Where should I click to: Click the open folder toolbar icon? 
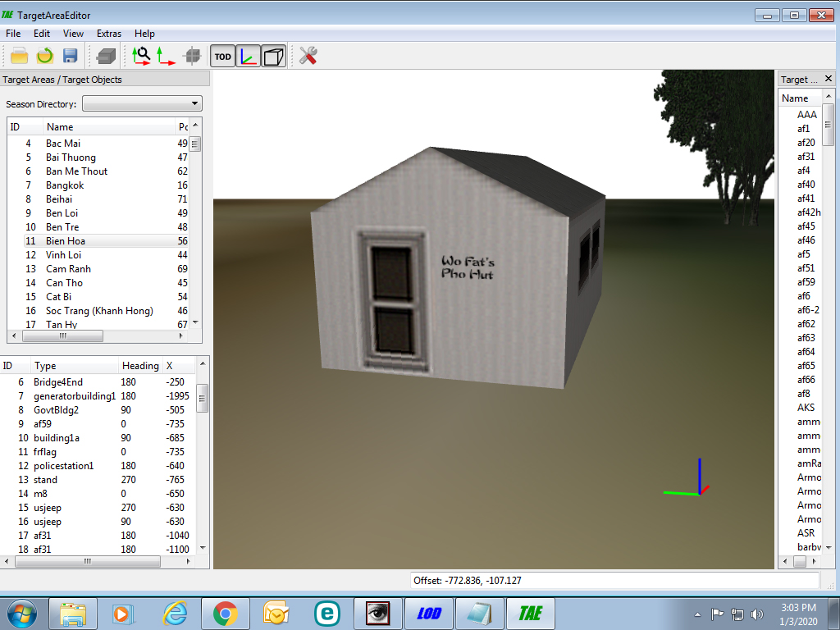pyautogui.click(x=20, y=56)
